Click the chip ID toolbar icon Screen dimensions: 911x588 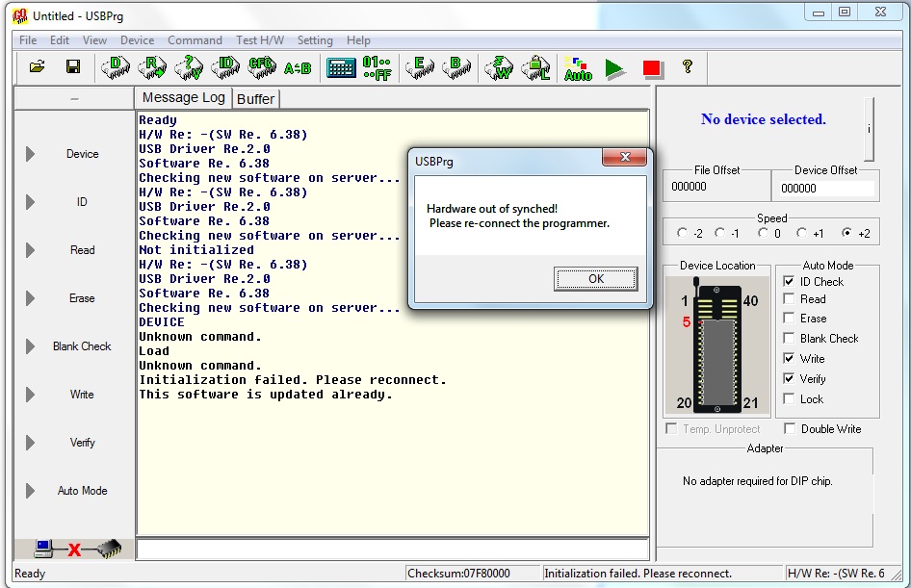(226, 67)
